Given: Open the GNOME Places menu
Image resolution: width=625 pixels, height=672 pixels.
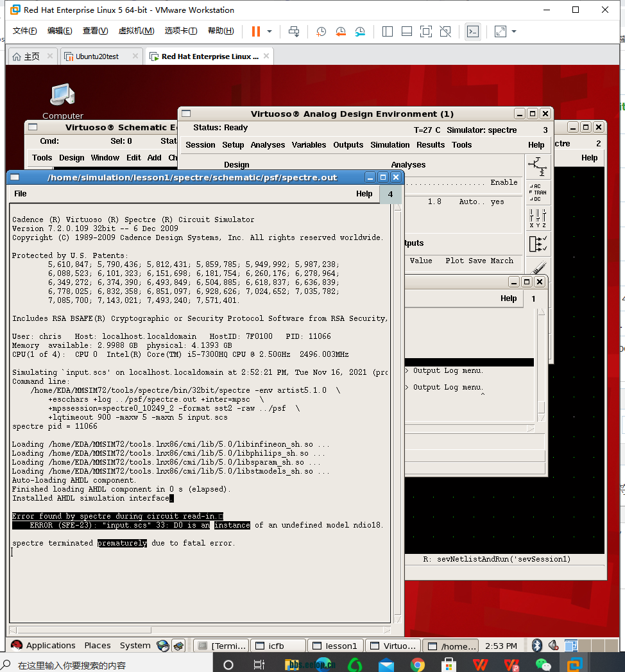Looking at the screenshot, I should pyautogui.click(x=98, y=646).
